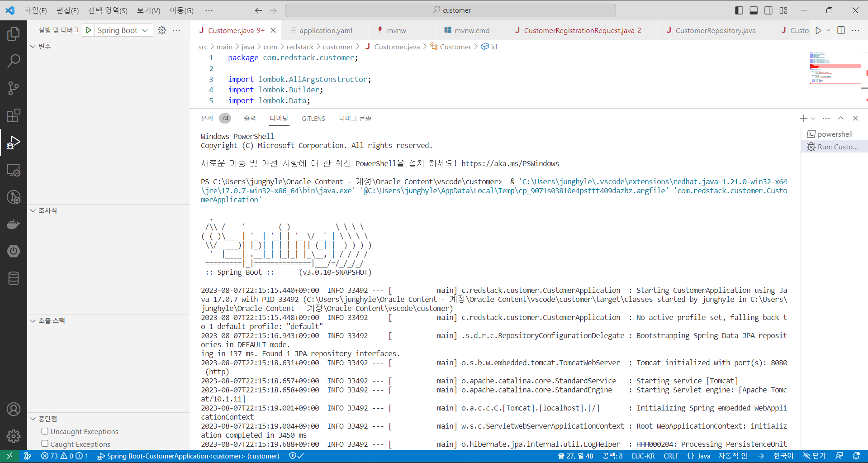Image resolution: width=868 pixels, height=463 pixels.
Task: Split the editor to the right
Action: click(x=841, y=30)
